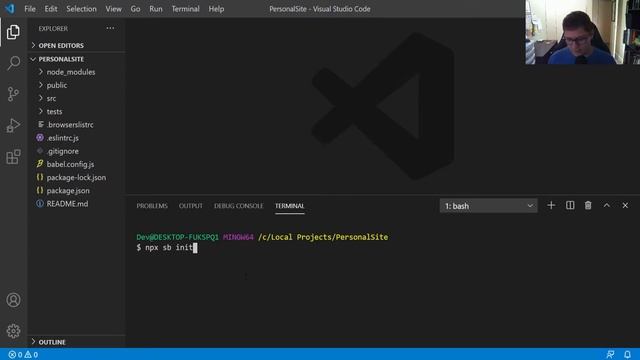Open the Accounts menu icon

pos(13,300)
